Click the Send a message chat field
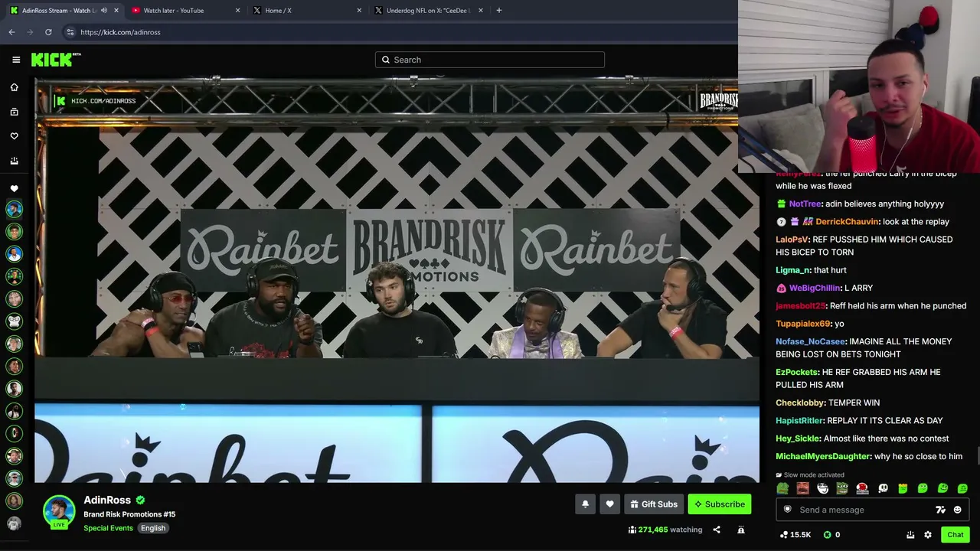The width and height of the screenshot is (980, 551). [x=873, y=510]
